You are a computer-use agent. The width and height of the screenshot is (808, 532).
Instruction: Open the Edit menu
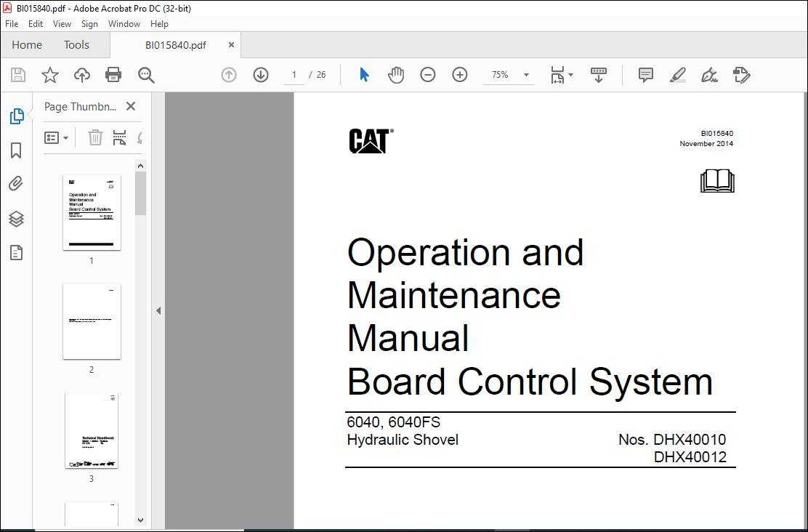tap(36, 24)
